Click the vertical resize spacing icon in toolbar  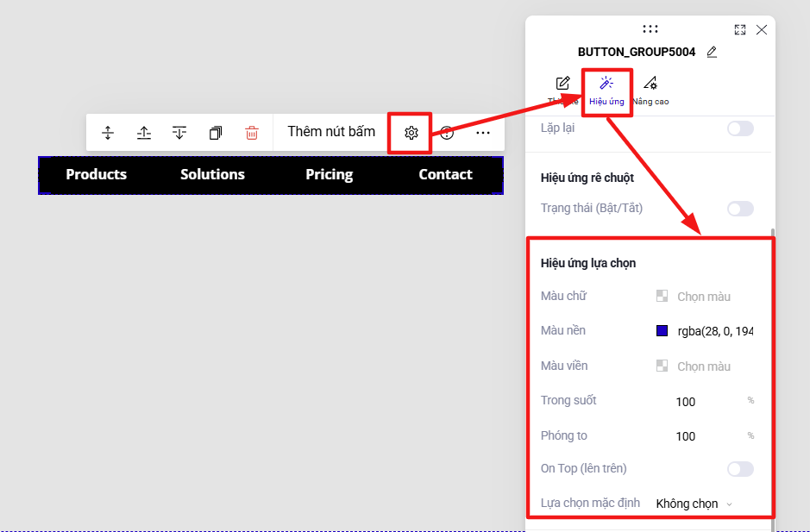point(108,133)
